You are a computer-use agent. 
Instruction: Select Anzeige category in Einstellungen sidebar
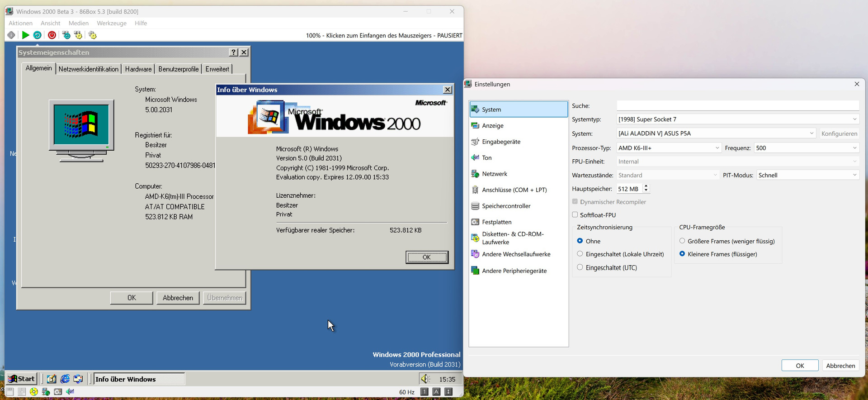(x=519, y=126)
